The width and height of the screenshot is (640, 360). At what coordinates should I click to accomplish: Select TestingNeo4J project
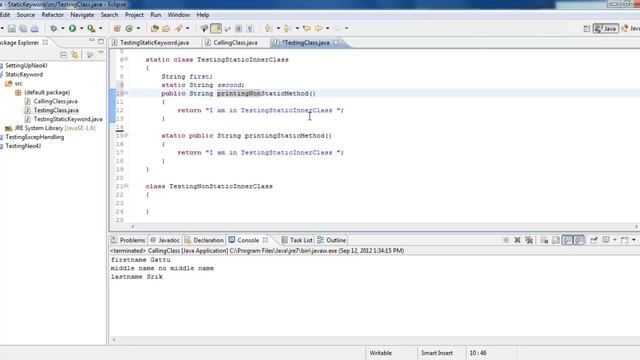[x=23, y=146]
